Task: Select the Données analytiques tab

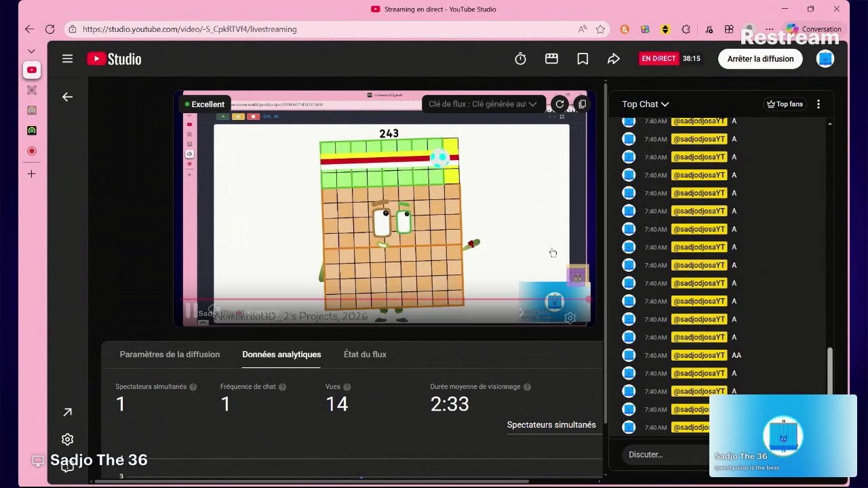Action: (x=281, y=354)
